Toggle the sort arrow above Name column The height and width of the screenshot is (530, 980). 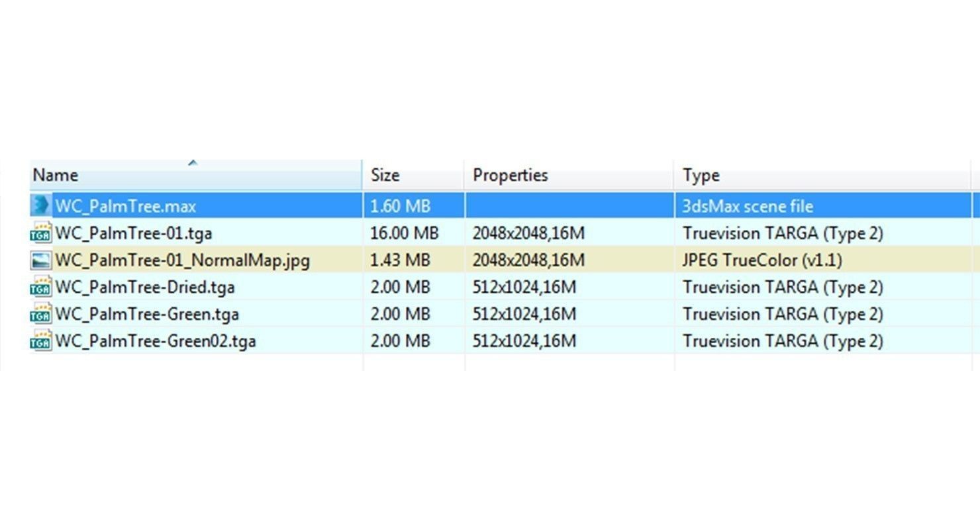193,162
